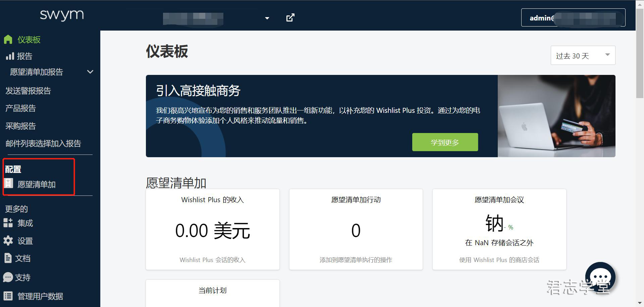Go to 仪表板 in sidebar
The height and width of the screenshot is (307, 644).
pos(29,40)
